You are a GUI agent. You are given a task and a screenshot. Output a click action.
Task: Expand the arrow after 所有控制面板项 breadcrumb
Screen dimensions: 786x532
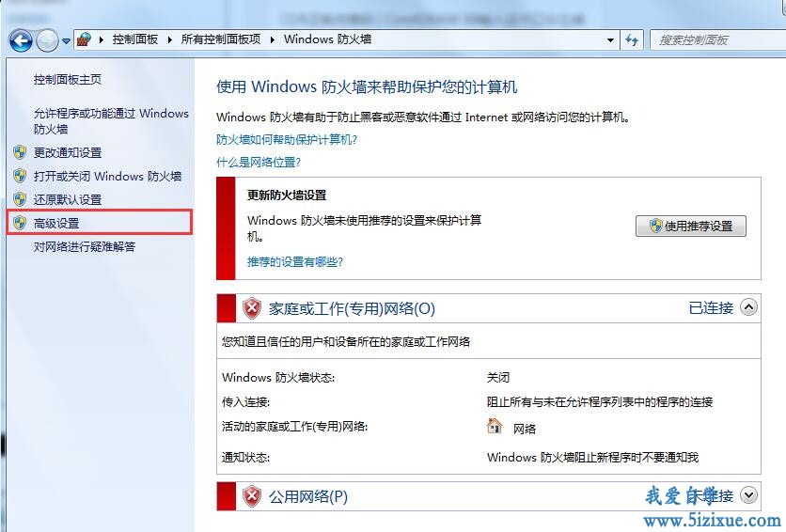pyautogui.click(x=273, y=39)
